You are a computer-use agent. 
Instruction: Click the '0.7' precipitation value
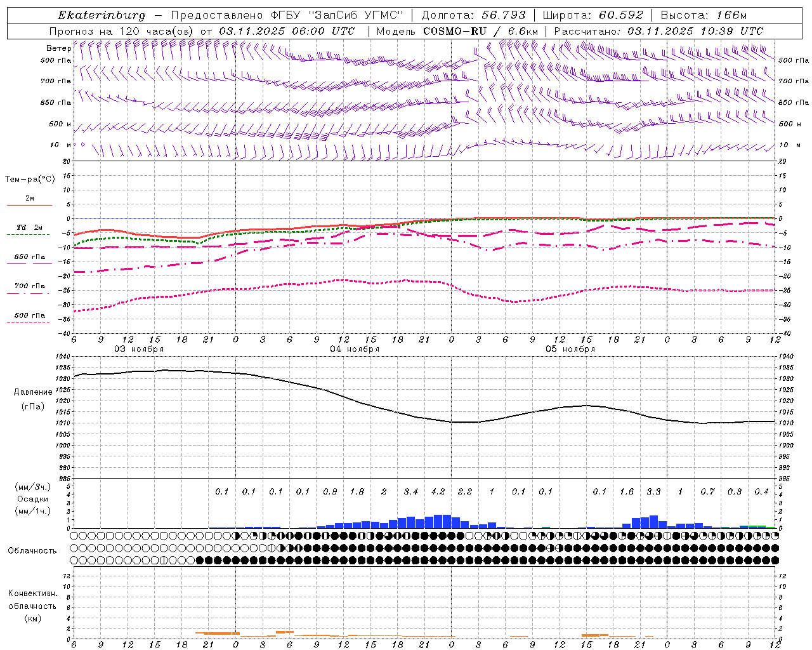(x=707, y=491)
